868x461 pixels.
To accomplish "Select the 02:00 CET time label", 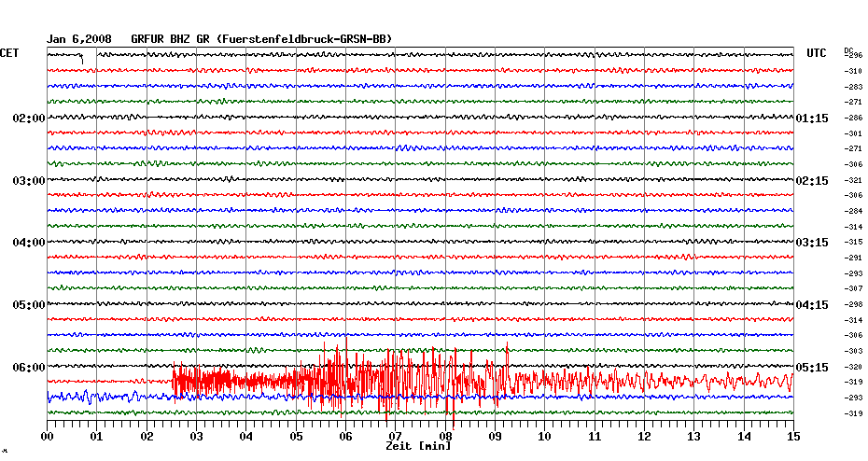I will pos(29,119).
